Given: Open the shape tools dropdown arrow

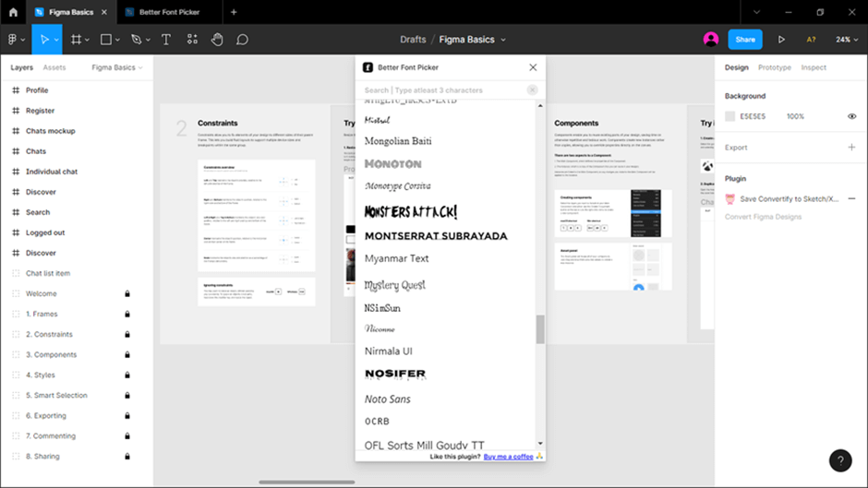Looking at the screenshot, I should coord(117,40).
